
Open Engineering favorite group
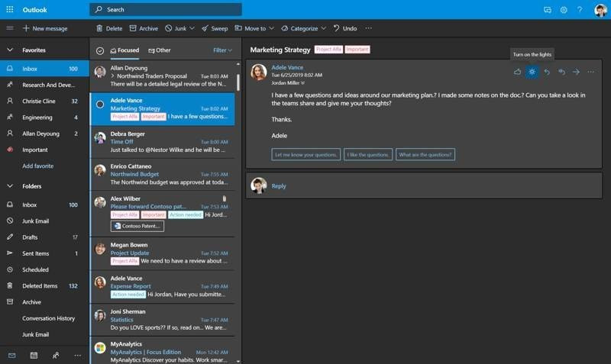[x=44, y=118]
